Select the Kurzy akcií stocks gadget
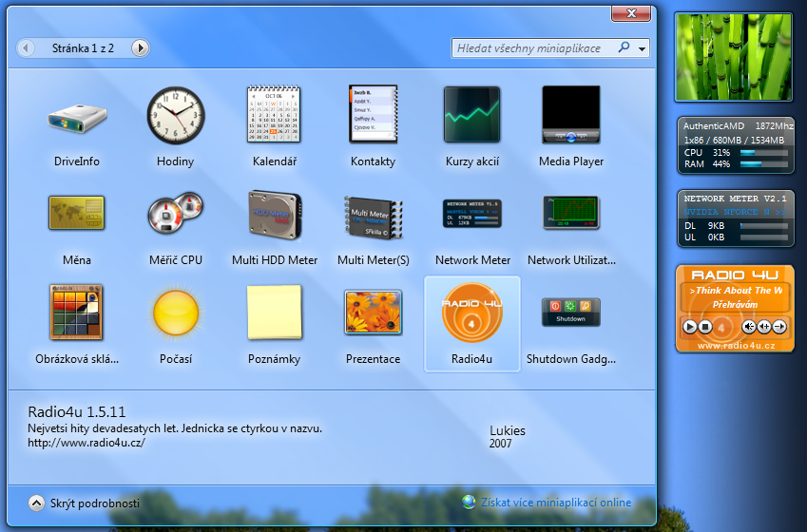The image size is (807, 532). click(x=472, y=116)
